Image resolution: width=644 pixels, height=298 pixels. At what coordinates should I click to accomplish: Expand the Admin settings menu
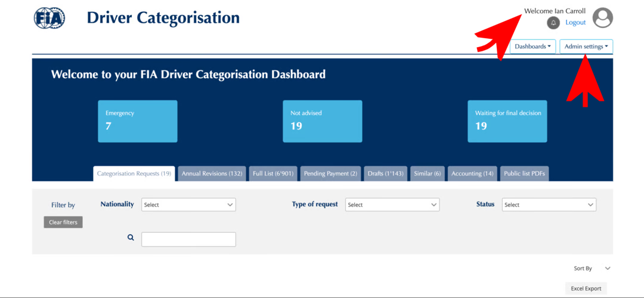click(586, 47)
